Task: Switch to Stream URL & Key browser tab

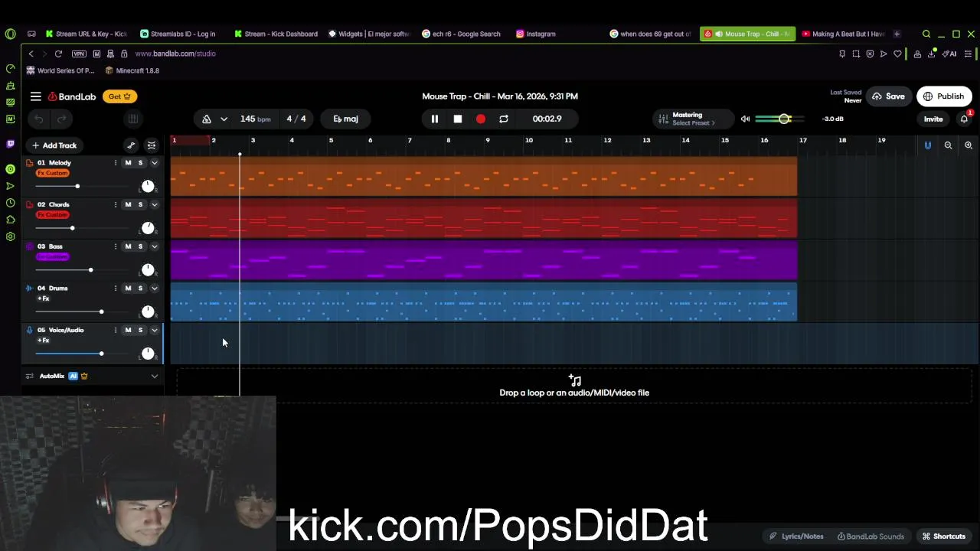Action: (x=86, y=34)
